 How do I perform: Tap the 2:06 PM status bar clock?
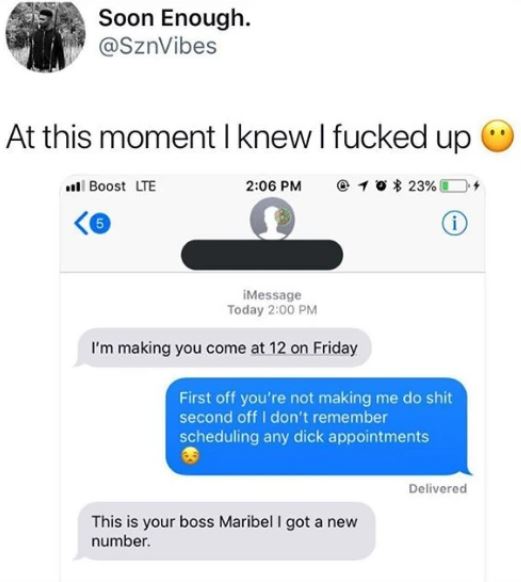(273, 186)
